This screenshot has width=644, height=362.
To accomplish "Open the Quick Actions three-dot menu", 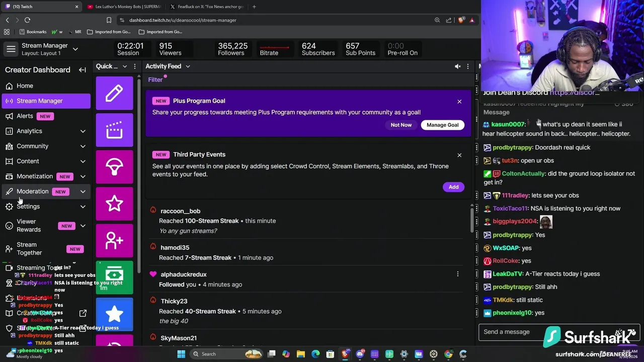I will [x=134, y=66].
